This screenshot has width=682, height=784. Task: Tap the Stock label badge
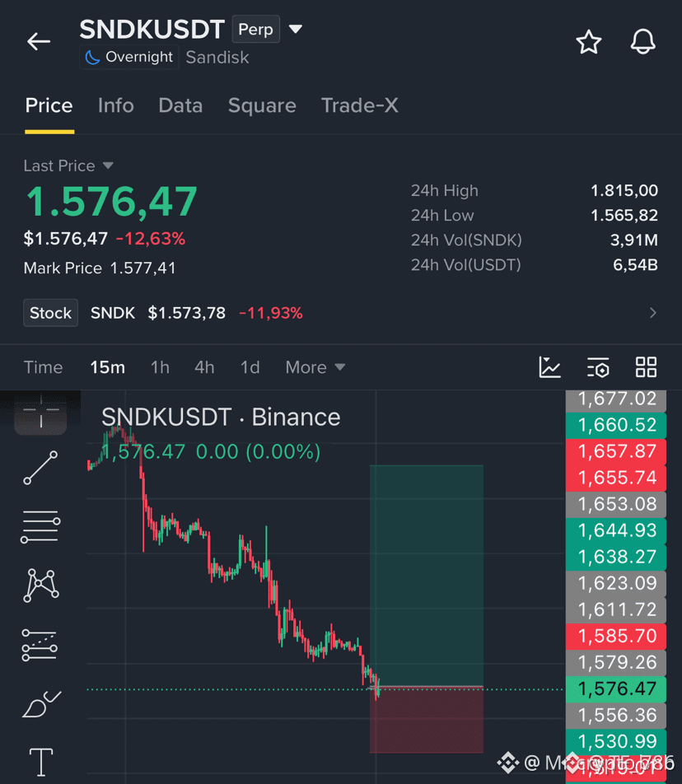[x=50, y=313]
